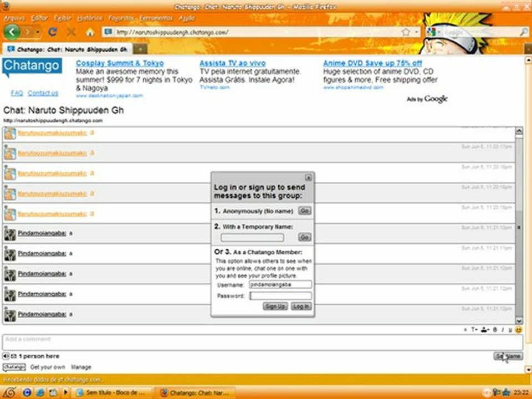This screenshot has height=399, width=532.
Task: Toggle bold text formatting
Action: click(x=495, y=329)
